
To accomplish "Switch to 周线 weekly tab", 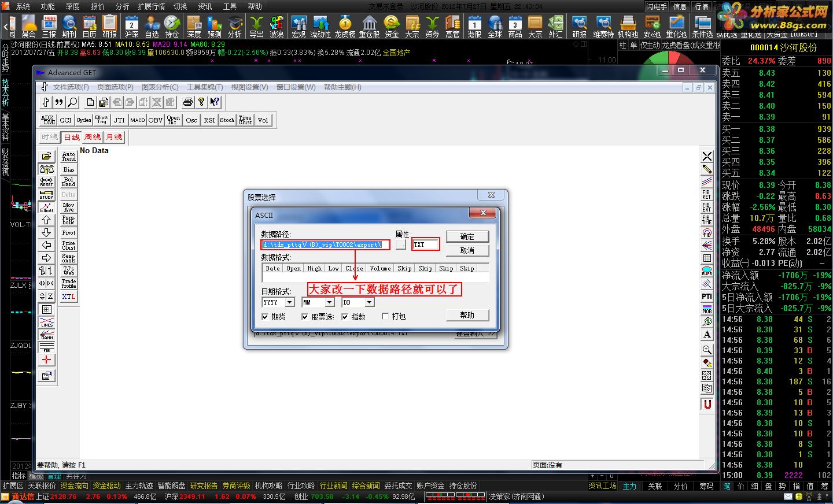I will [93, 137].
